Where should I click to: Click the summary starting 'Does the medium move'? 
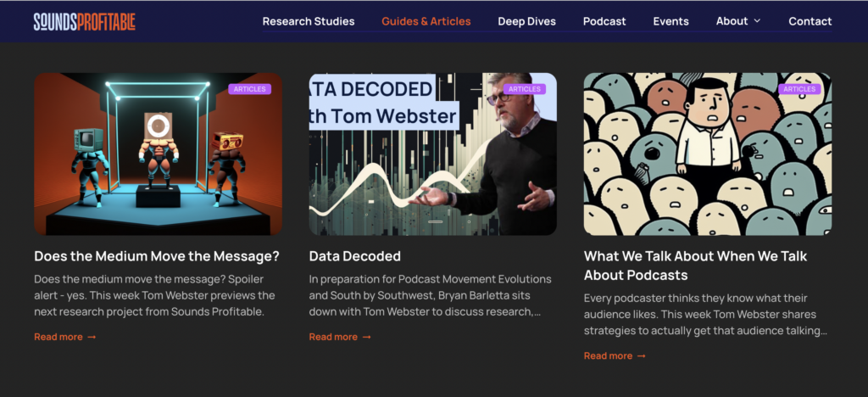(x=154, y=295)
